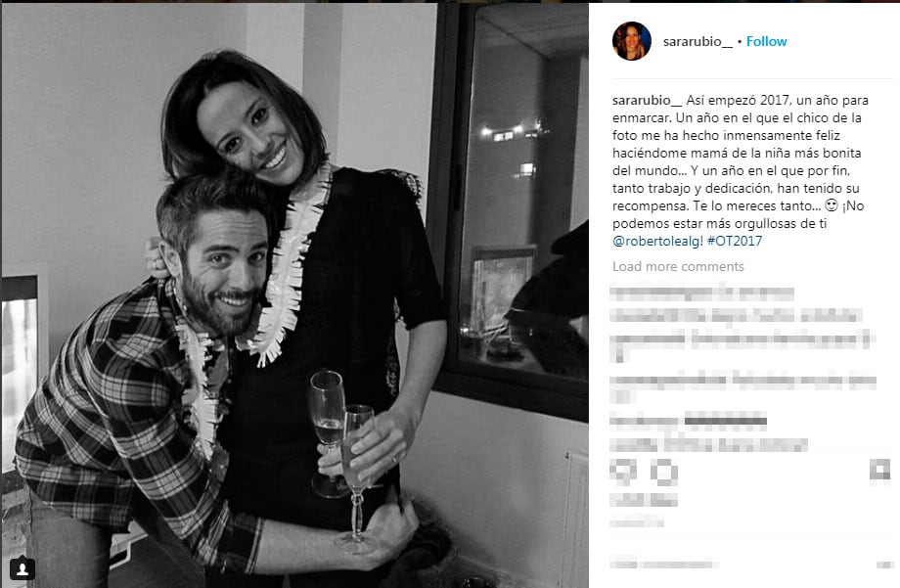Open the #OT2017 hashtag
The image size is (900, 588).
click(x=735, y=242)
